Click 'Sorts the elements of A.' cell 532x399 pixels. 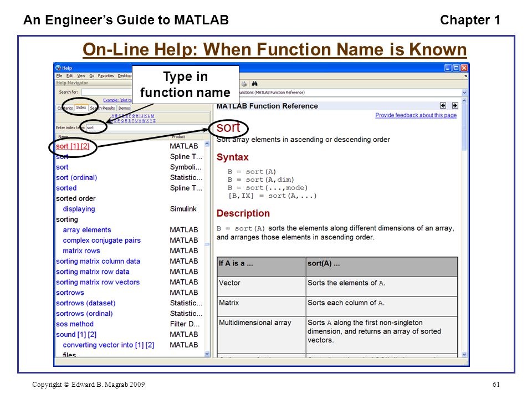click(382, 287)
